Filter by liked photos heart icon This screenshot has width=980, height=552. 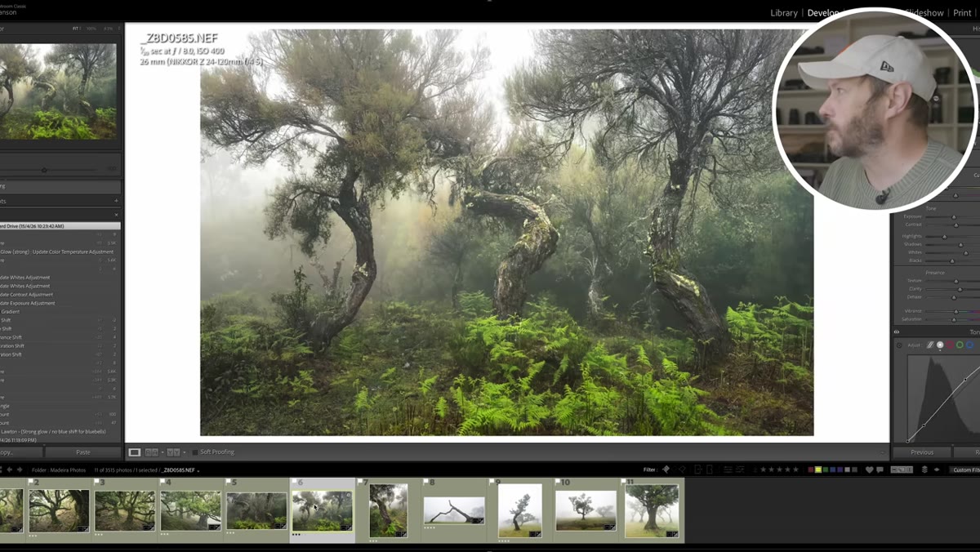click(x=870, y=470)
